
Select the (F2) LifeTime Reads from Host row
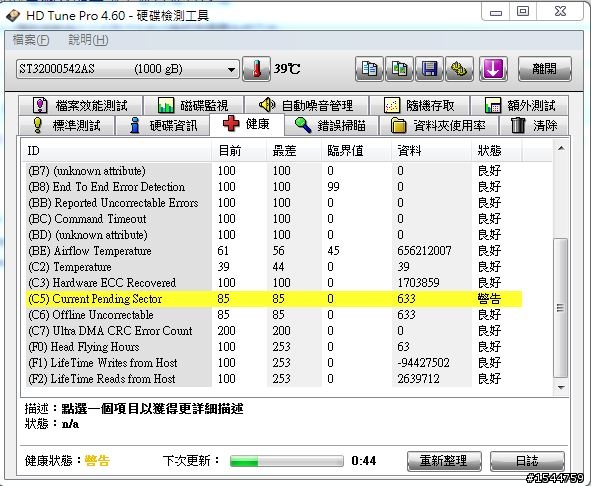274,379
